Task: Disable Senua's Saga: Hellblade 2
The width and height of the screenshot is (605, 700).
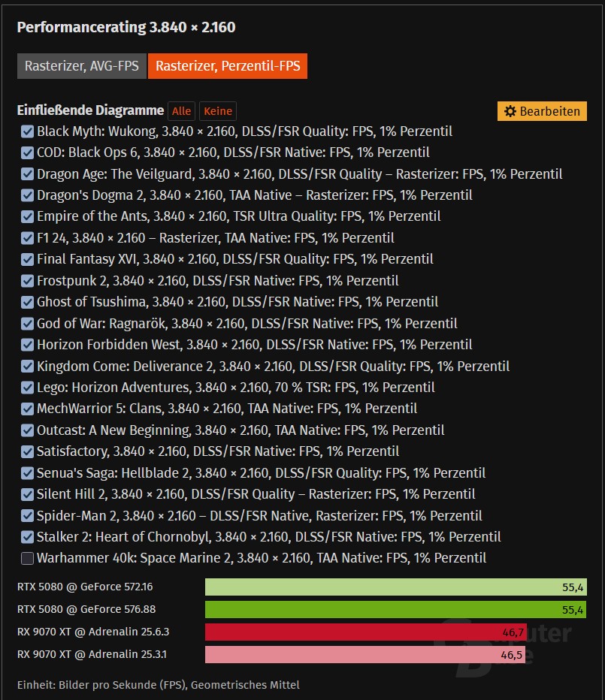Action: point(27,474)
